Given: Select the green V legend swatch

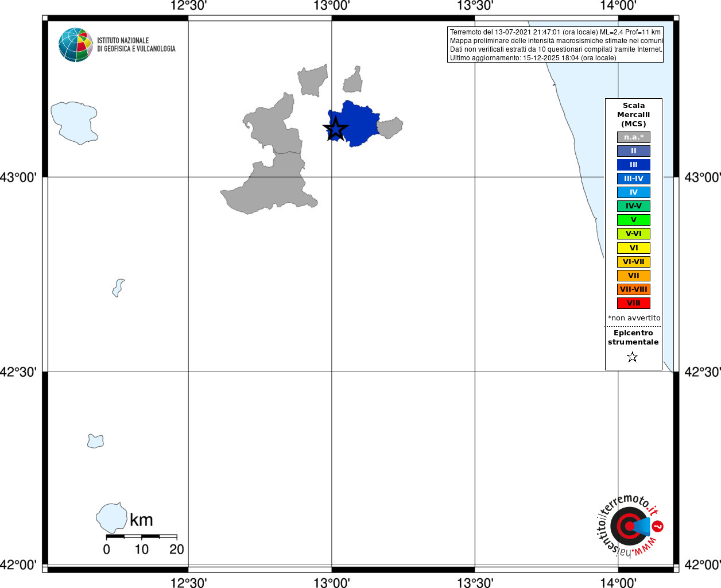Looking at the screenshot, I should click(x=634, y=220).
